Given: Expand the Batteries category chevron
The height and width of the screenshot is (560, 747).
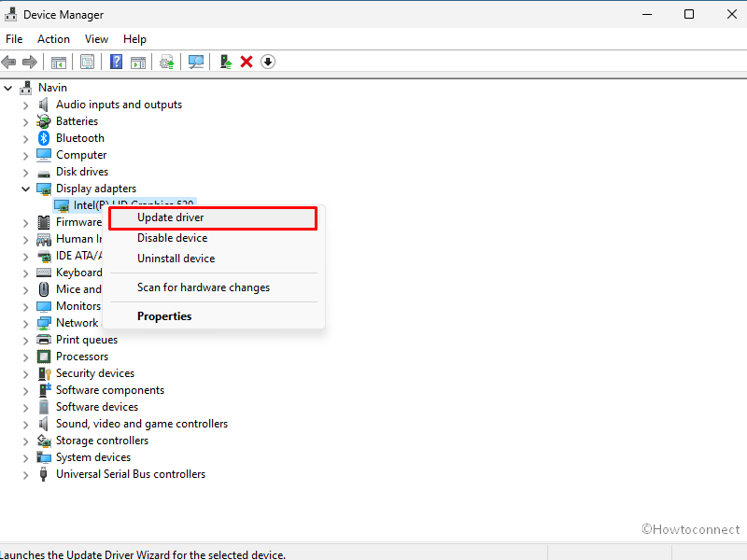Looking at the screenshot, I should (x=26, y=122).
